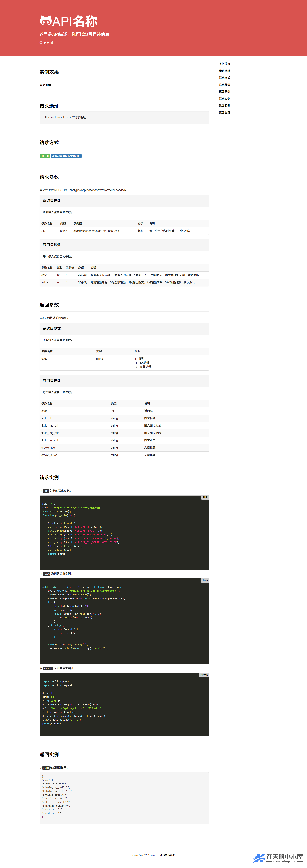Screen dimensions: 307x868
Task: Click the Java language tag on code block
Action: click(x=205, y=581)
